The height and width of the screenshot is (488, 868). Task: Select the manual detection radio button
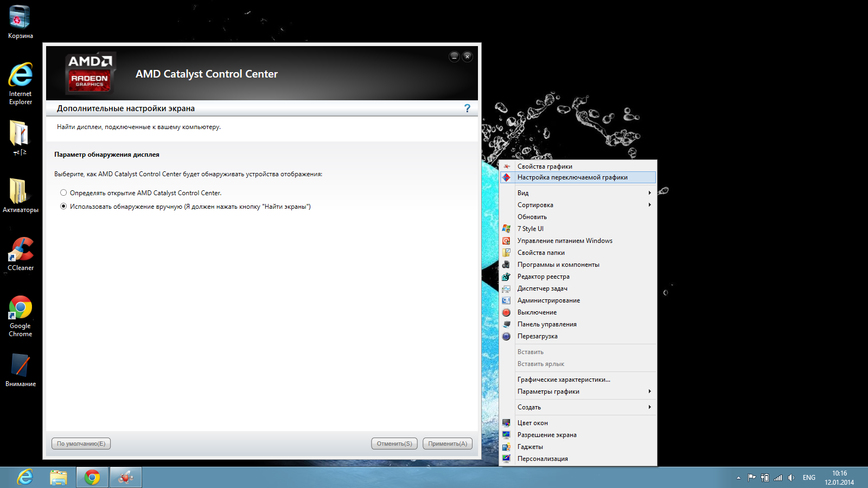pyautogui.click(x=63, y=206)
